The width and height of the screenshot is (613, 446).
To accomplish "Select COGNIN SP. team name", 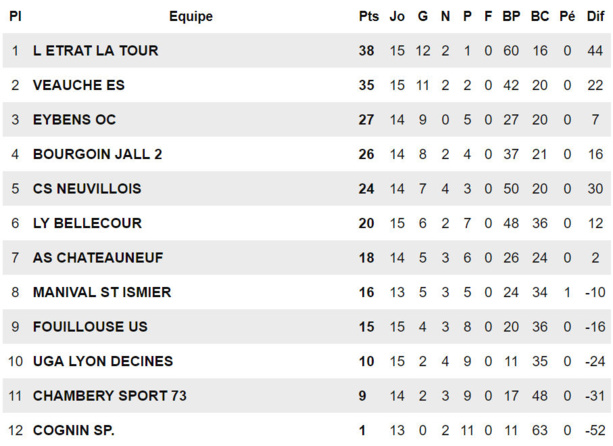I will pyautogui.click(x=74, y=430).
